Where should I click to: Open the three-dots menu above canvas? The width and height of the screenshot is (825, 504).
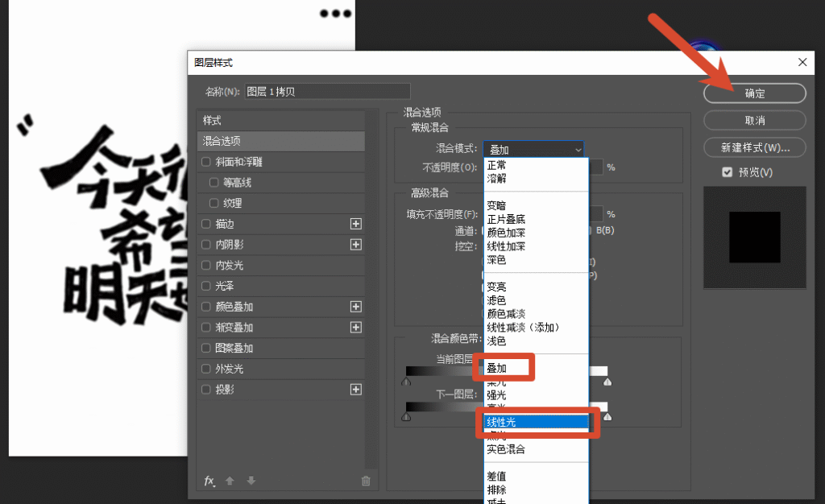click(335, 14)
